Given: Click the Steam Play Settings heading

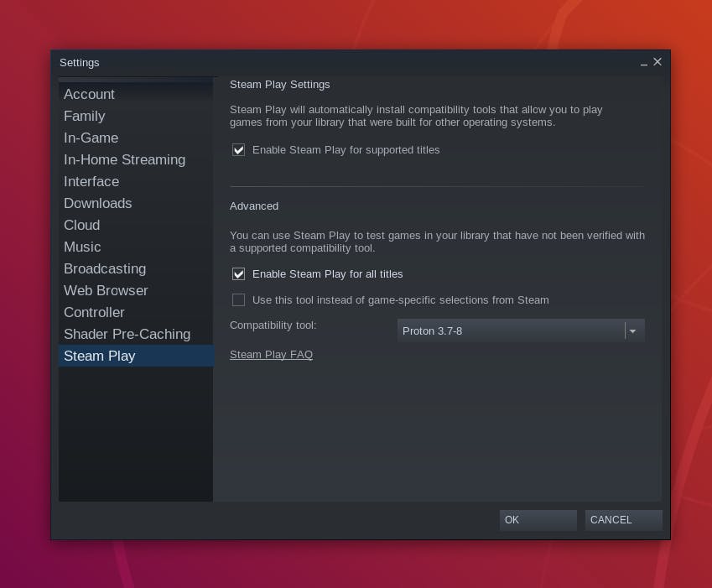Looking at the screenshot, I should pos(280,85).
